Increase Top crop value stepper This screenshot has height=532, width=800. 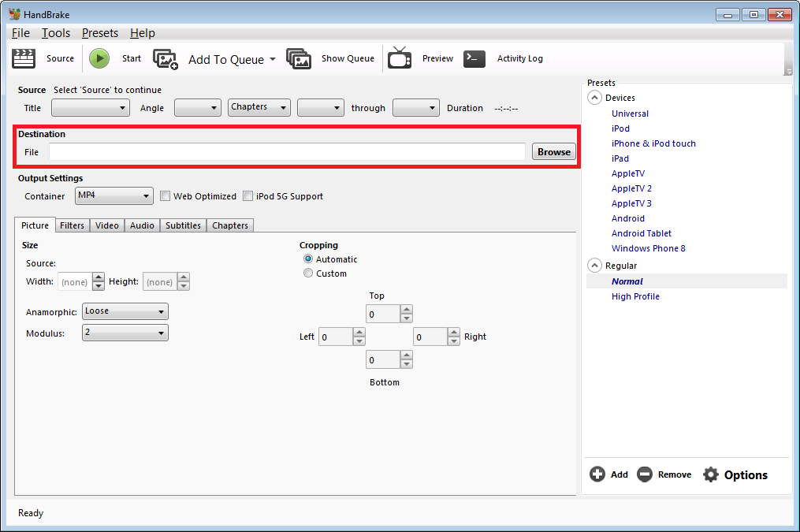pyautogui.click(x=406, y=309)
